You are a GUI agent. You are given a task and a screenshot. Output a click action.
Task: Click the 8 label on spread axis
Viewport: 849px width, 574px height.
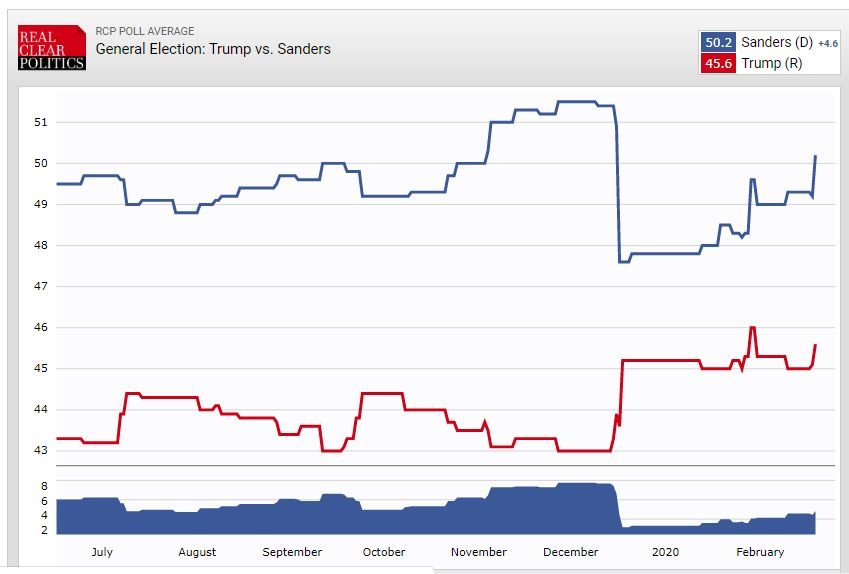tap(43, 485)
